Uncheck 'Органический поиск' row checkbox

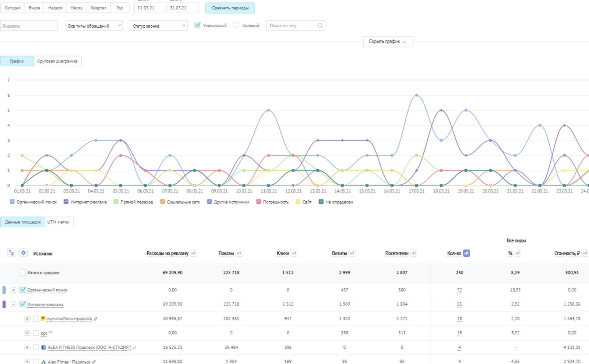tap(23, 290)
